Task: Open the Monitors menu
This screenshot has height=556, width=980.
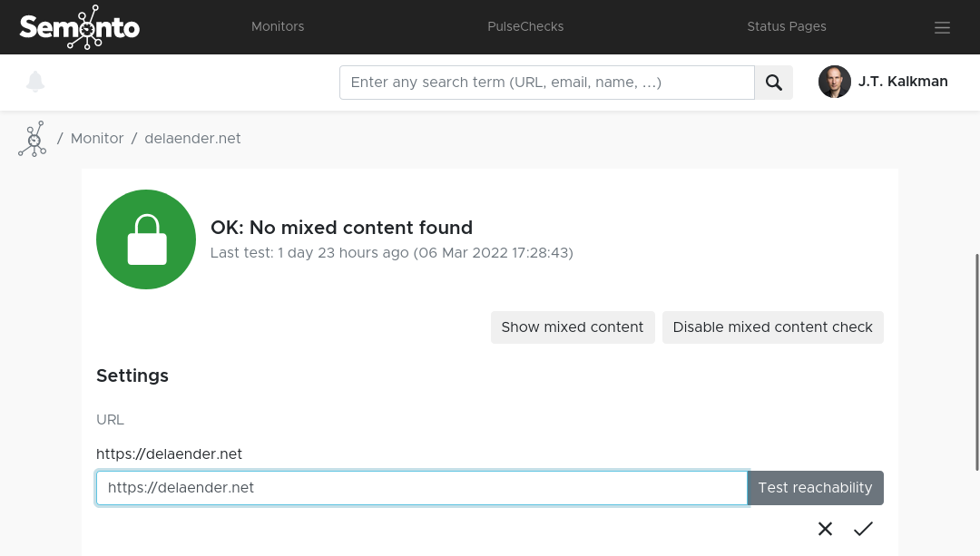Action: click(x=278, y=26)
